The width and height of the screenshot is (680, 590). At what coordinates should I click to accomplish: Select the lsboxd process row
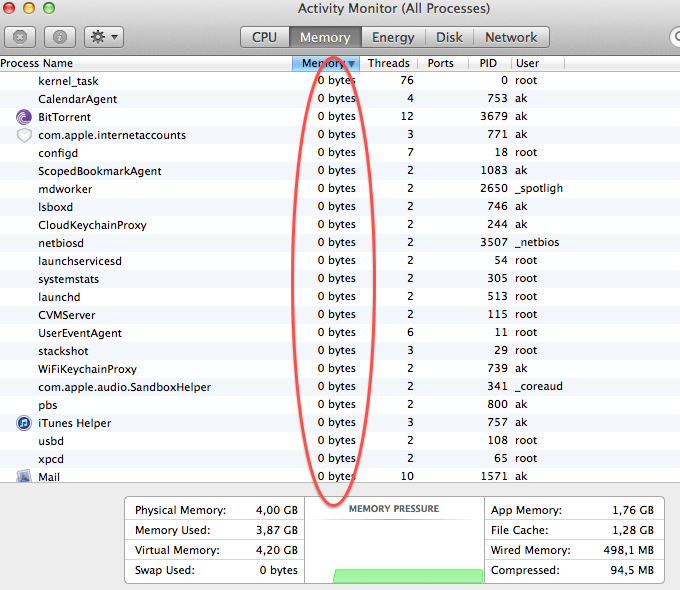click(340, 207)
